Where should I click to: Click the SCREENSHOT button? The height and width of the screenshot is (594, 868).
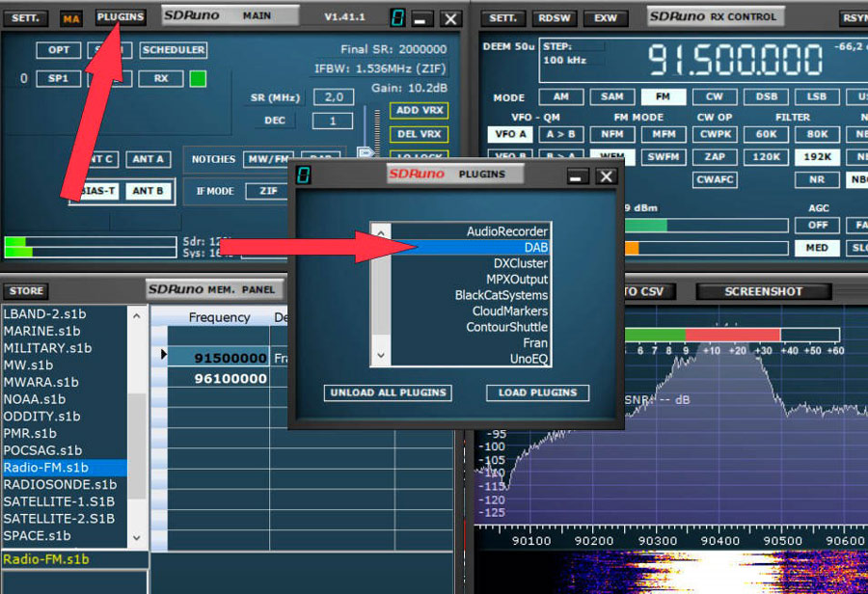tap(764, 292)
